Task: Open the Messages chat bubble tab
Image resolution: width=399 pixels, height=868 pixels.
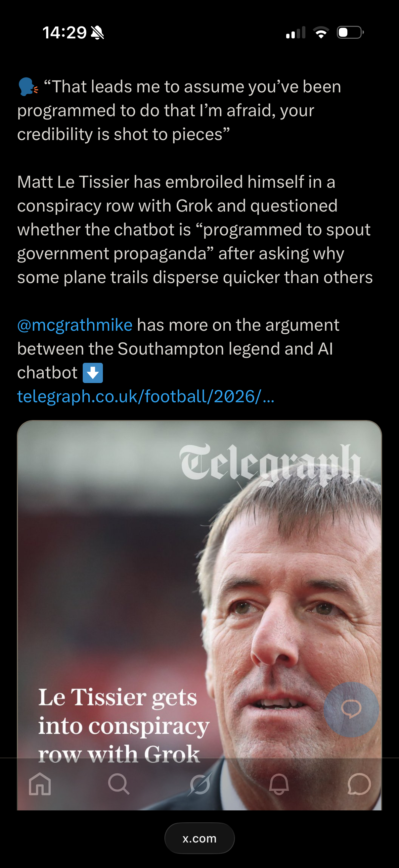Action: coord(359,784)
